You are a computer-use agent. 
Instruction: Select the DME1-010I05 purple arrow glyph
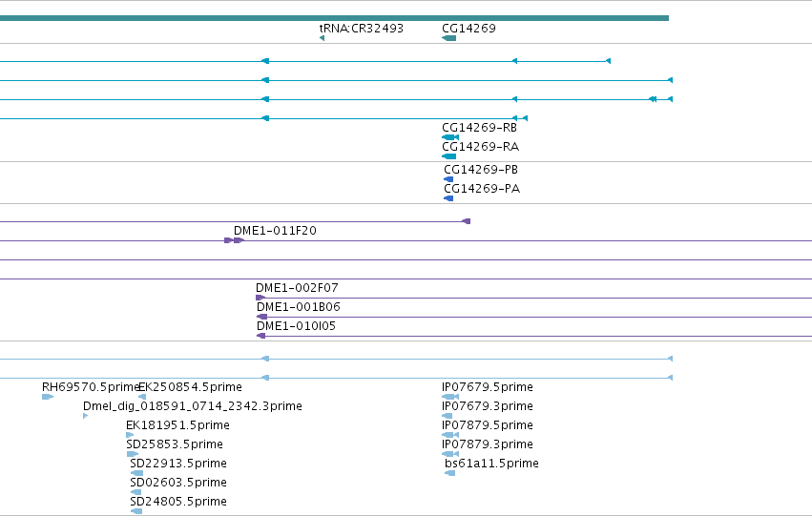(261, 336)
